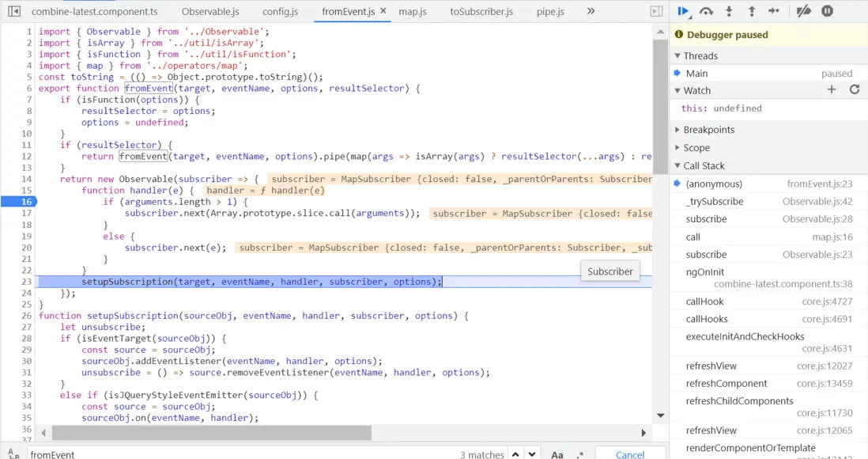Toggle match case in search bar
This screenshot has width=868, height=459.
tap(557, 454)
